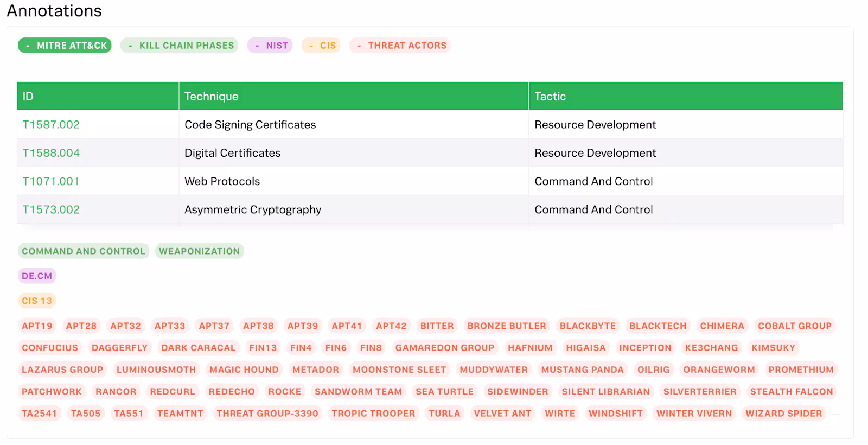Click the DE.CM NIST tag
The image size is (868, 445).
click(x=37, y=276)
